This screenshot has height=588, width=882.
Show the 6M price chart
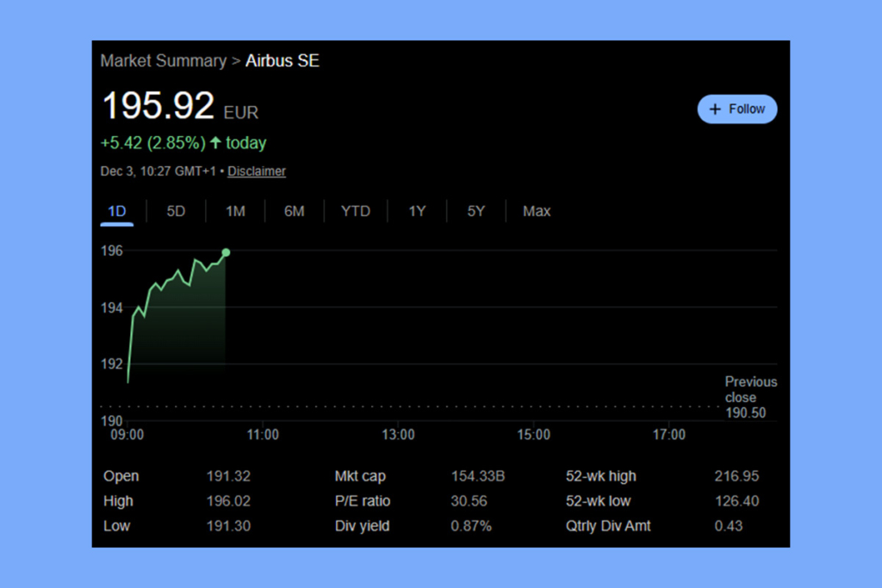(295, 211)
